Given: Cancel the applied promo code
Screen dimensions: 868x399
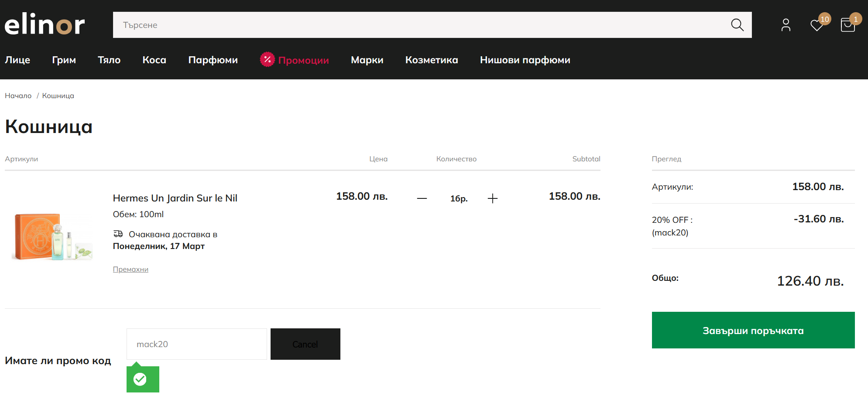Looking at the screenshot, I should pyautogui.click(x=305, y=344).
